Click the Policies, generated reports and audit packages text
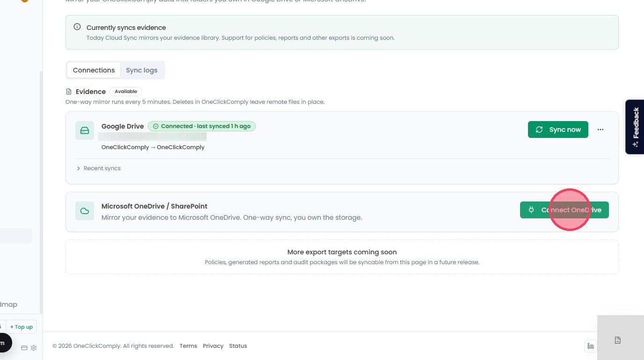644x360 pixels. tap(342, 262)
